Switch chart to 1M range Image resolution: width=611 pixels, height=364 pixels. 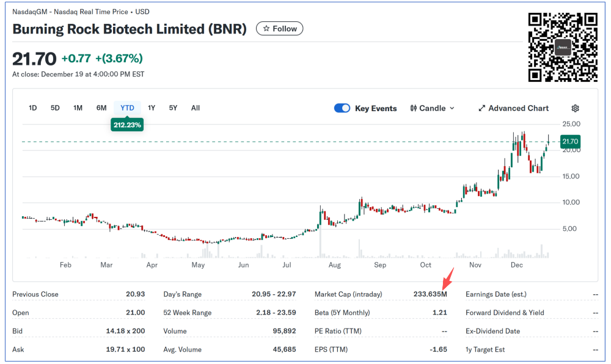pos(78,108)
